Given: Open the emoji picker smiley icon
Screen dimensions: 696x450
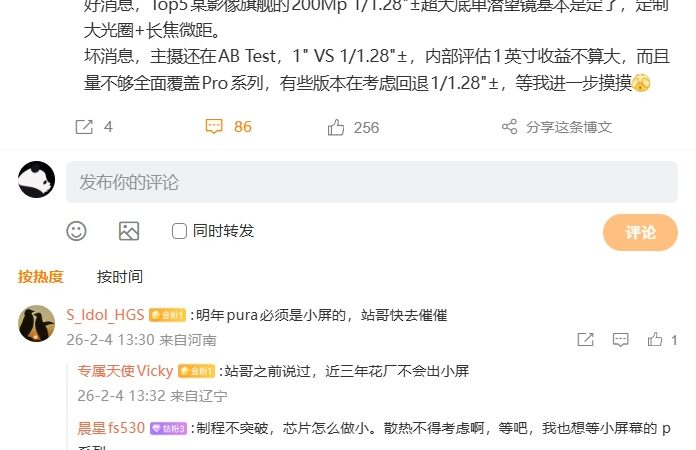Looking at the screenshot, I should click(76, 231).
